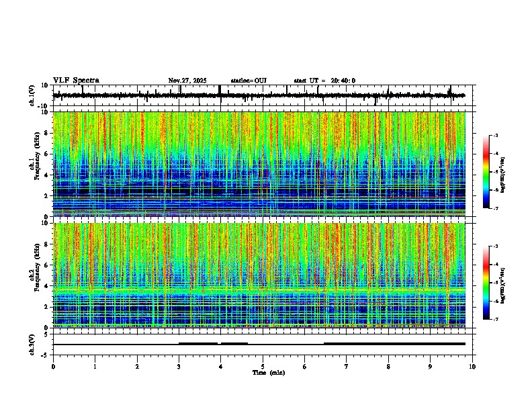Click the "8" minute tick label
The image size is (532, 411).
(x=388, y=367)
